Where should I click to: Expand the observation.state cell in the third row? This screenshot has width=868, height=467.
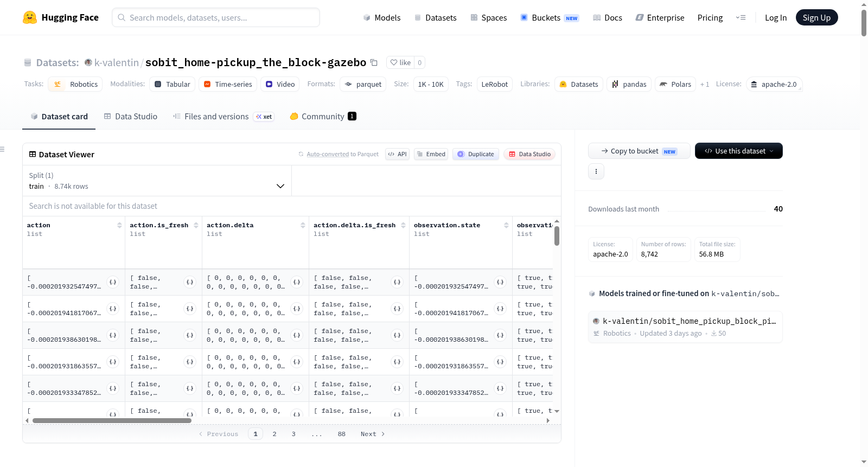click(x=500, y=335)
